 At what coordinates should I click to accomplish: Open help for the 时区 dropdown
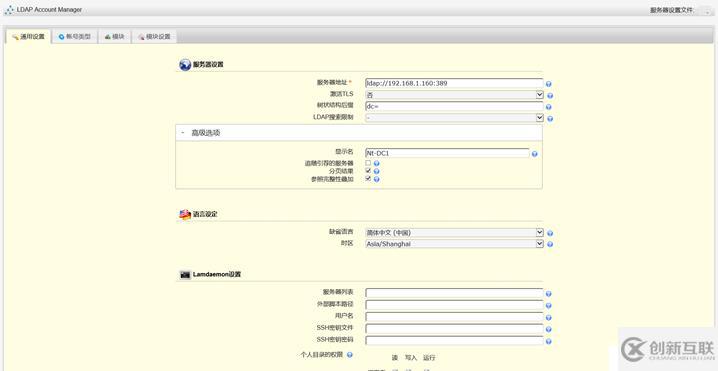click(550, 244)
